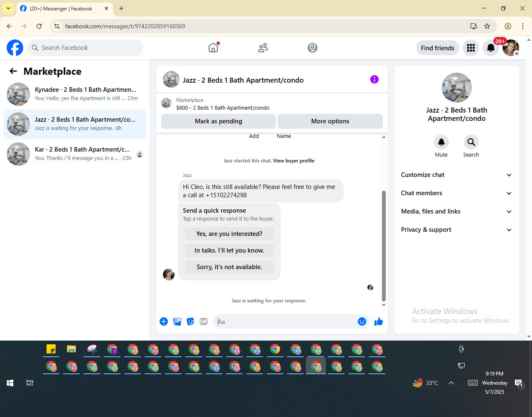Attach a photo with the image icon

click(x=177, y=321)
